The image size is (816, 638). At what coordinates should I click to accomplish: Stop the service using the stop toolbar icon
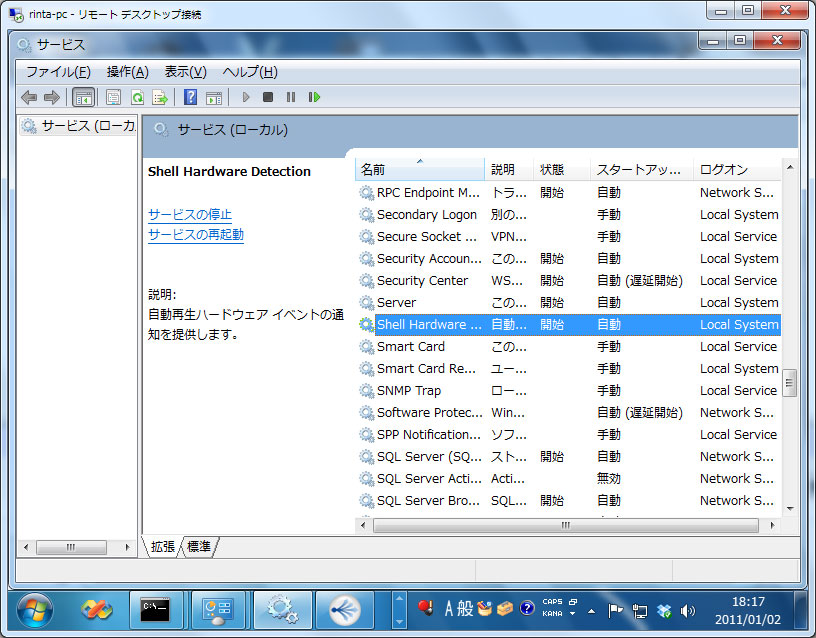[266, 97]
